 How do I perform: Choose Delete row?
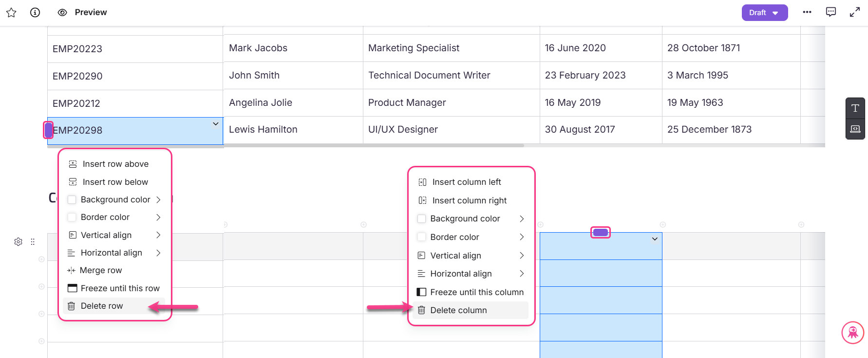[x=114, y=306]
